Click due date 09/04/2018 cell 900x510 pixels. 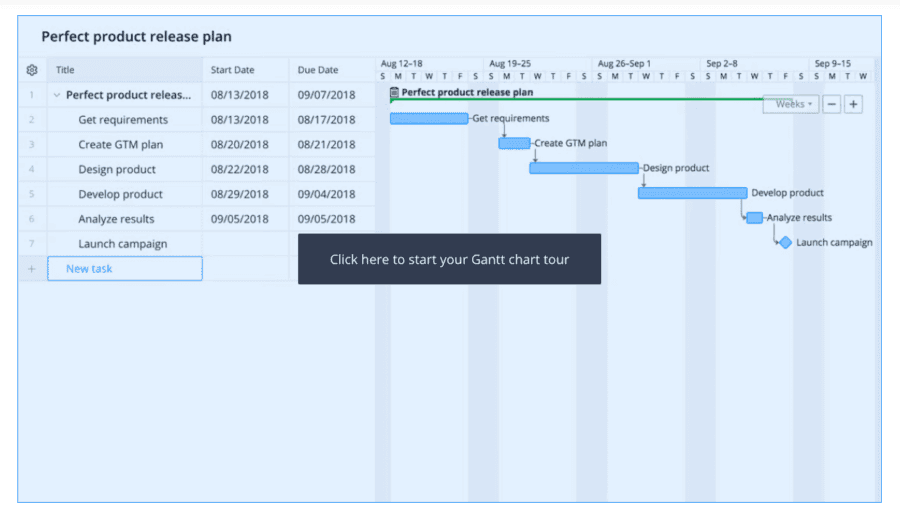tap(326, 194)
